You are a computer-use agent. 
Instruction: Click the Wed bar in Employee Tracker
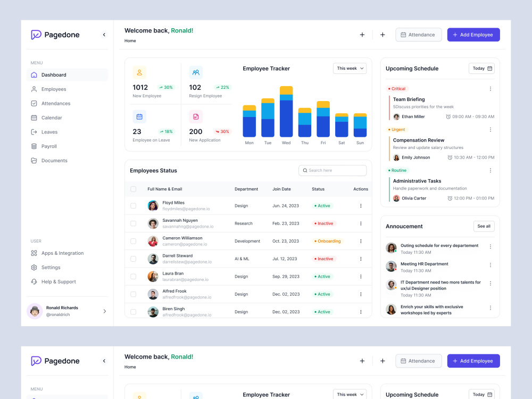point(286,111)
